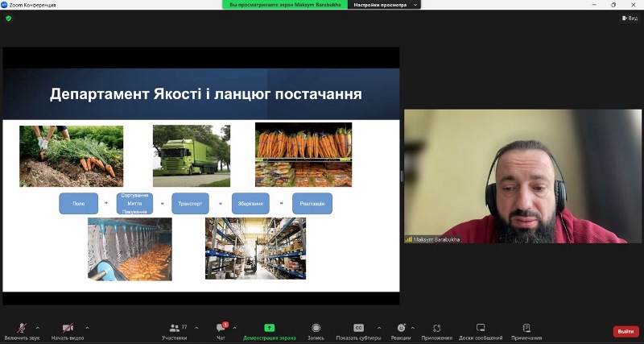Open the Настройки просмотра dropdown
The image size is (644, 344).
(x=386, y=5)
